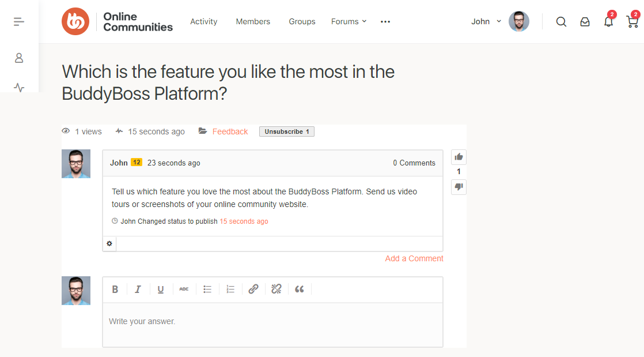Switch to the Groups section
644x357 pixels.
[302, 21]
